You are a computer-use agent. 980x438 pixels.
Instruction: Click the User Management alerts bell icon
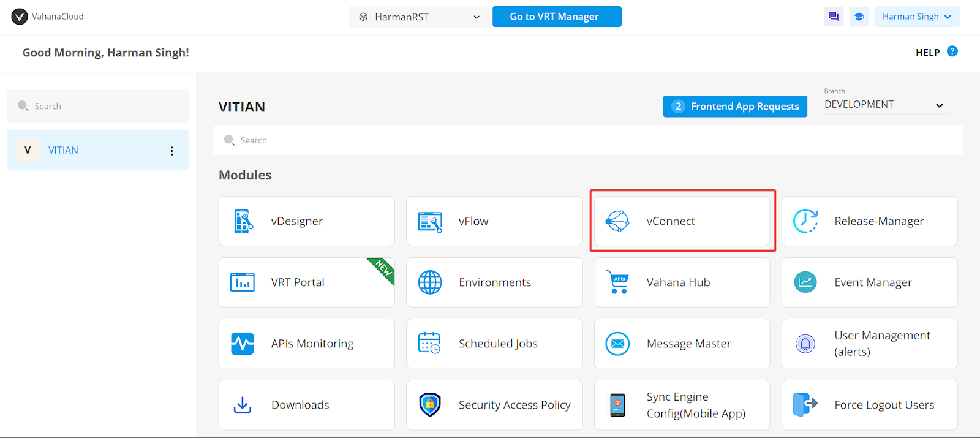coord(805,344)
